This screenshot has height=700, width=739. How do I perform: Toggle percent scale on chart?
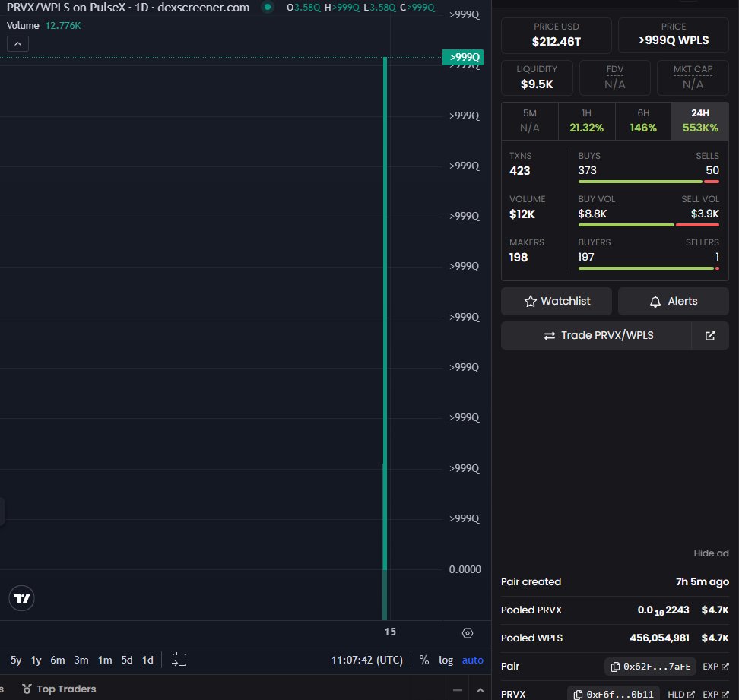pos(424,660)
